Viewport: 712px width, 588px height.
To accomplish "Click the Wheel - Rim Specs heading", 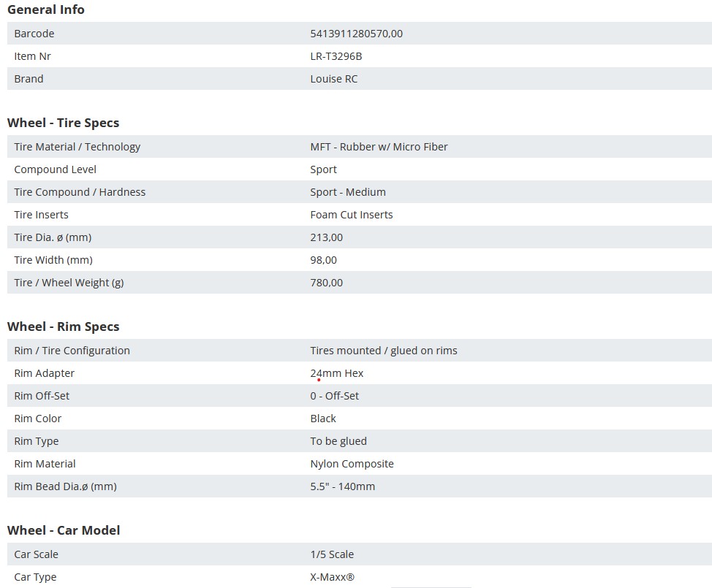I will [63, 327].
